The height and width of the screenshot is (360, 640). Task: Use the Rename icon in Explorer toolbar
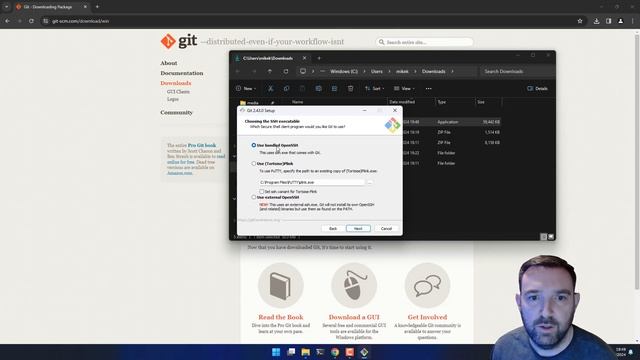click(318, 89)
